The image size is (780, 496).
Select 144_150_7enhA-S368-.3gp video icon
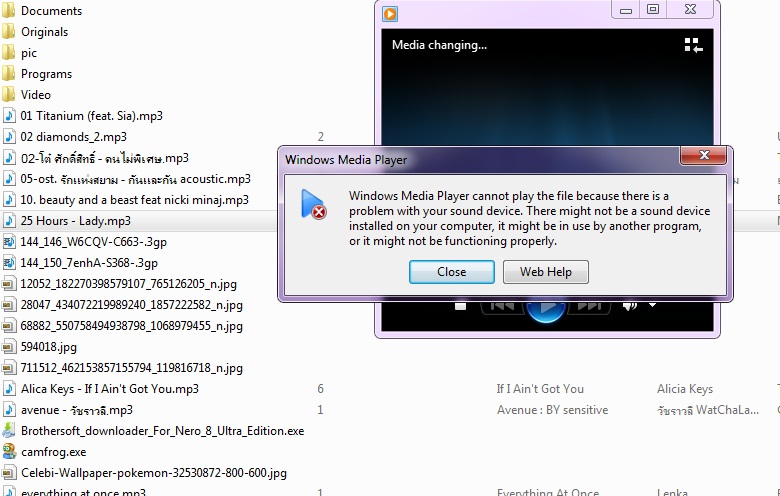(8, 263)
